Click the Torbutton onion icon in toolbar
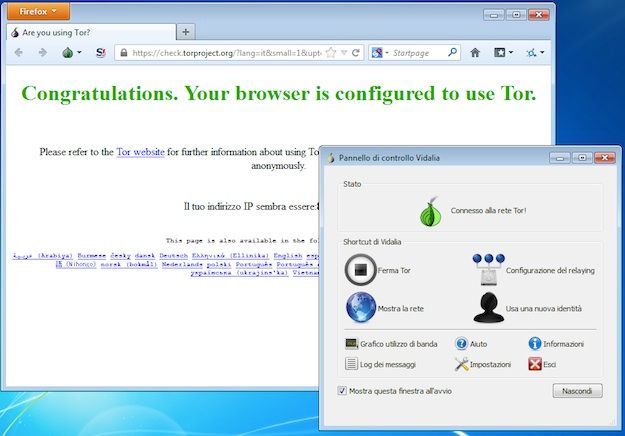625x436 pixels. pyautogui.click(x=68, y=53)
